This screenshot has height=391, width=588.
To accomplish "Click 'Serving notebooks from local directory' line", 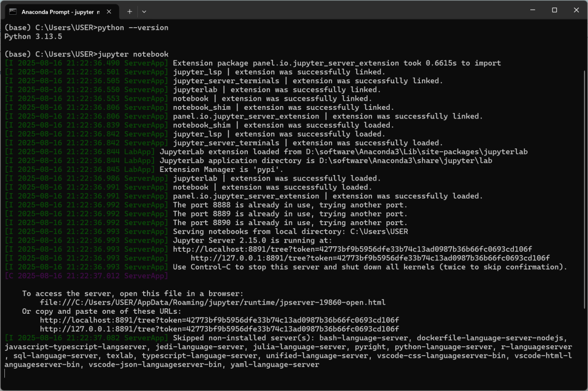I will click(290, 232).
